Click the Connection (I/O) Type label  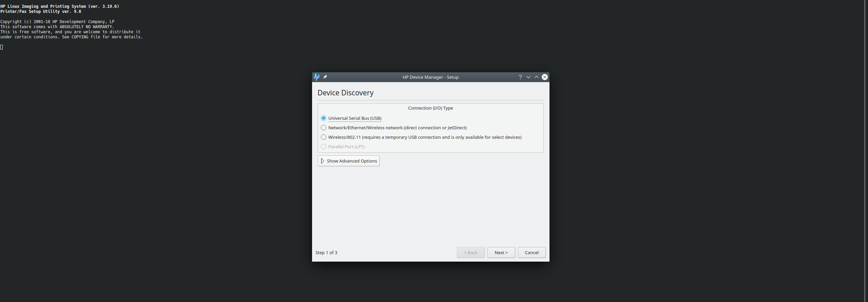[x=430, y=108]
